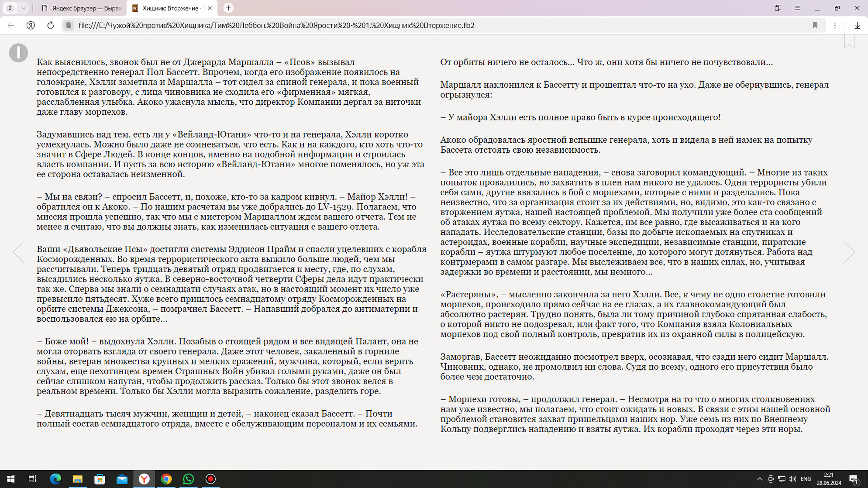Click the tab counter showing 2
Screen dimensions: 868x488
pos(10,8)
